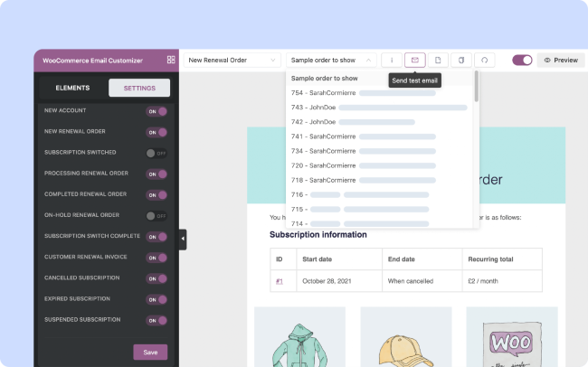Toggle the purple switch beside Preview
588x367 pixels.
pyautogui.click(x=522, y=60)
